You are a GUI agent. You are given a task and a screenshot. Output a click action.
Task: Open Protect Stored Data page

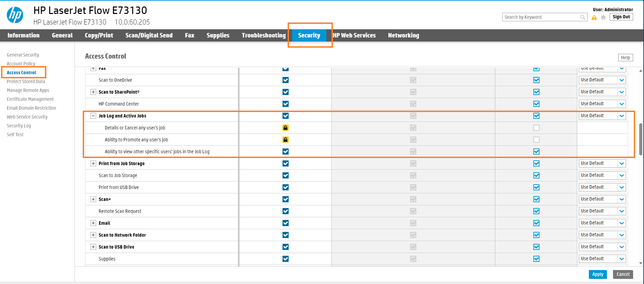26,81
